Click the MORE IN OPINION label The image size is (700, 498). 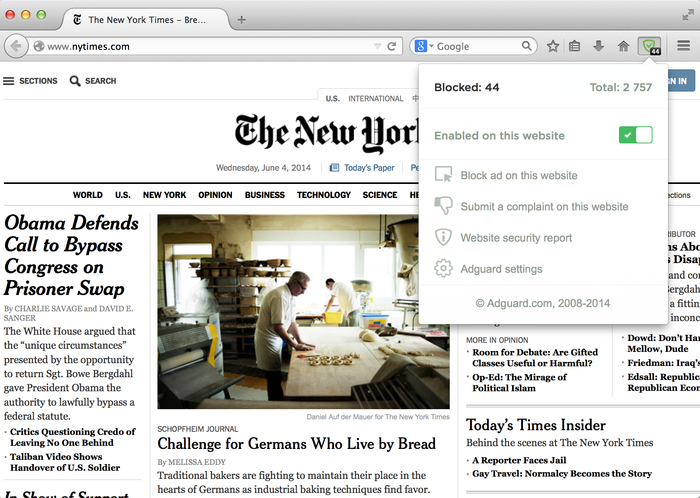[497, 340]
